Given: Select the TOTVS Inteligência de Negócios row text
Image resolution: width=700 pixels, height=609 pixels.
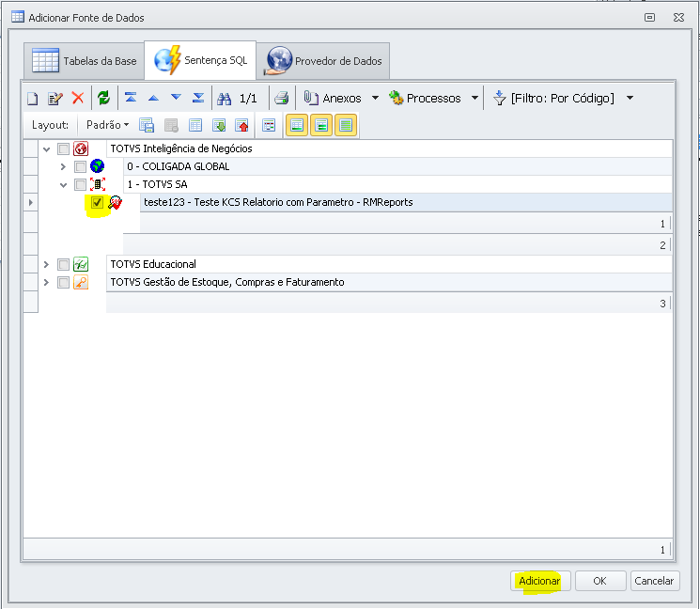Looking at the screenshot, I should (181, 148).
